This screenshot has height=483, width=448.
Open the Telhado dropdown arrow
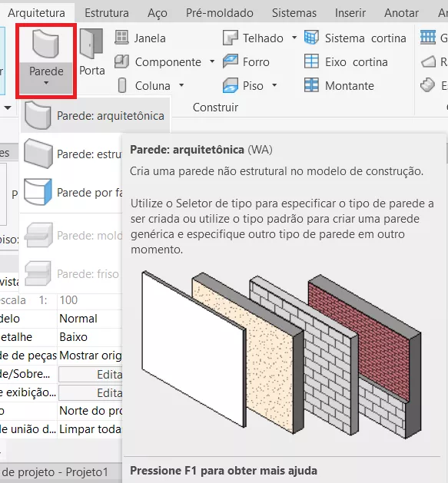point(294,38)
